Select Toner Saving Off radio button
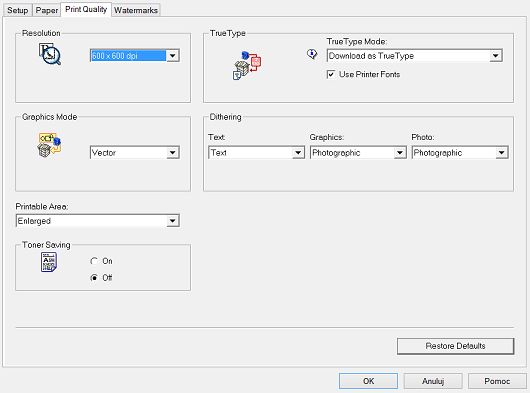Image resolution: width=530 pixels, height=393 pixels. click(94, 278)
